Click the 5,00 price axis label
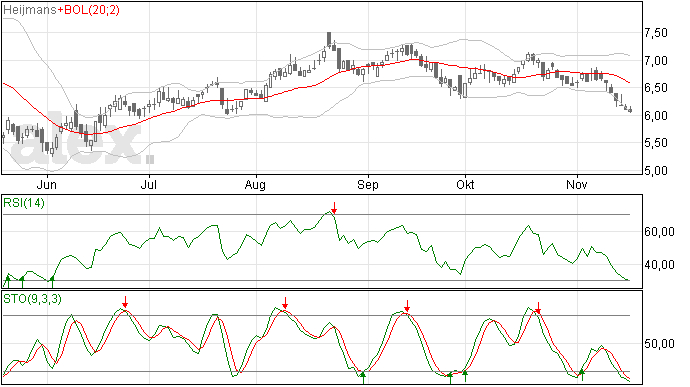Screen dimensions: 690x387 (656, 171)
